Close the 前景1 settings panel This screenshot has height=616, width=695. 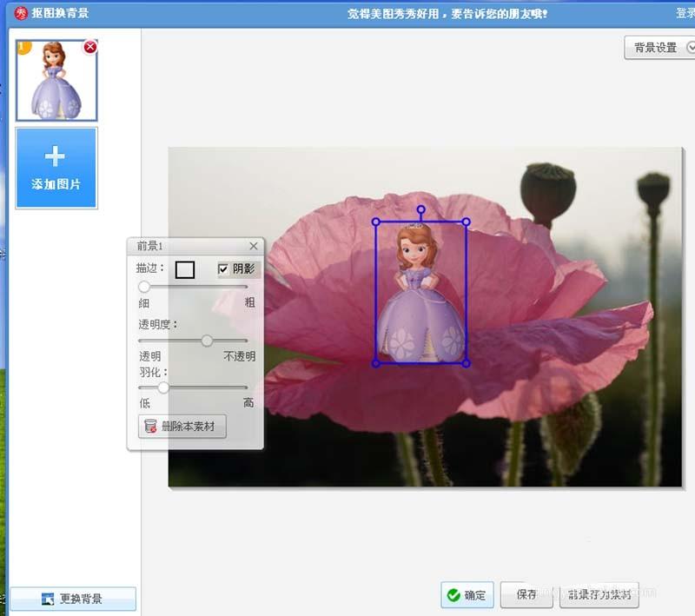[254, 246]
